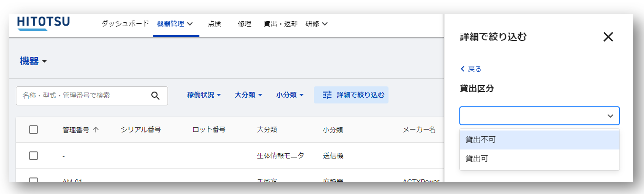Click the ascending sort arrow beside 管理番号
644x194 pixels.
(96, 130)
